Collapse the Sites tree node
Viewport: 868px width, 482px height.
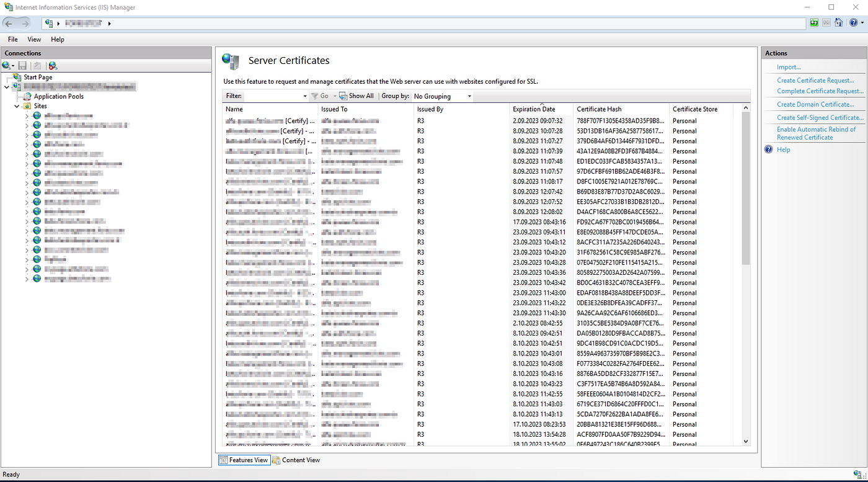pyautogui.click(x=17, y=105)
